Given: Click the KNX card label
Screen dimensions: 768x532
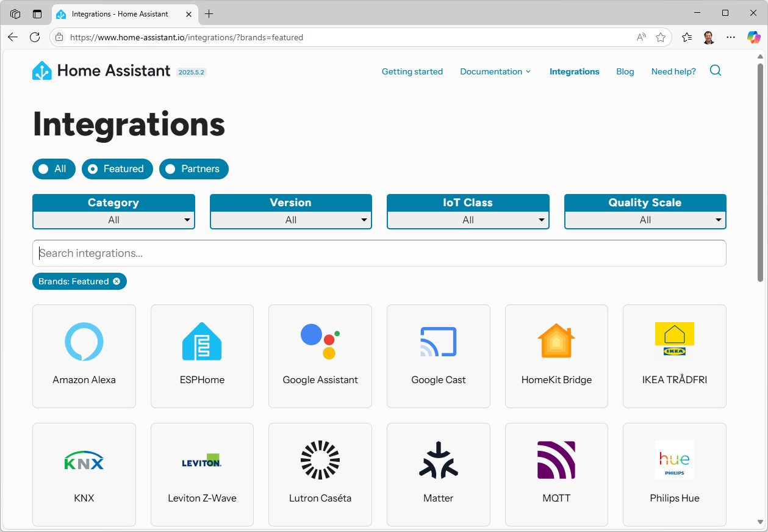Looking at the screenshot, I should click(x=84, y=498).
